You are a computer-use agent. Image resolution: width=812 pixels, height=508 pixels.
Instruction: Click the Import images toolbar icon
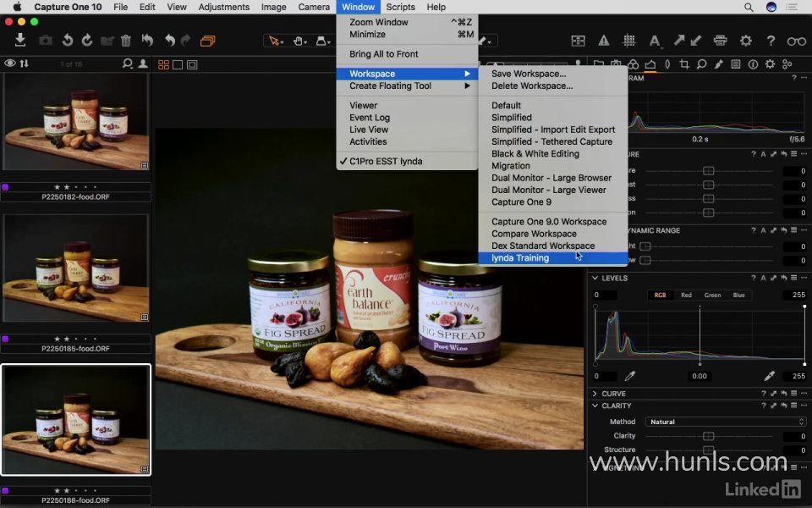tap(20, 40)
